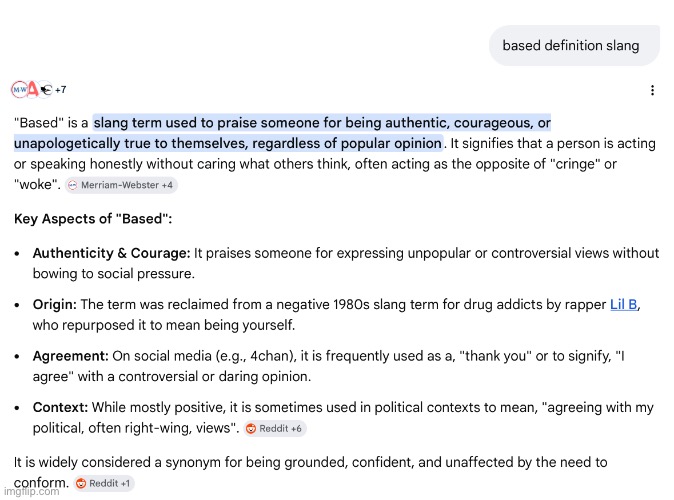Click the "Origin:" bullet label

(55, 305)
